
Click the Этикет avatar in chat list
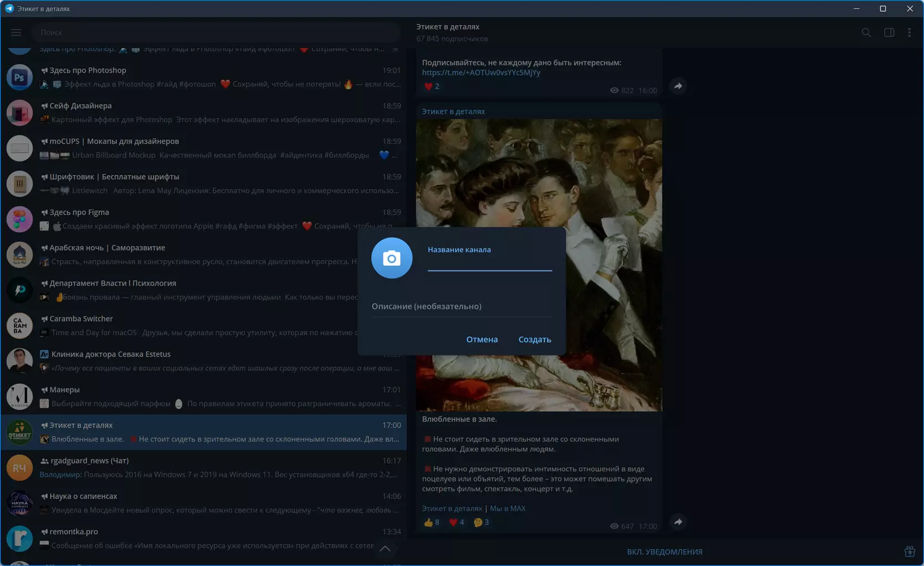(x=19, y=432)
